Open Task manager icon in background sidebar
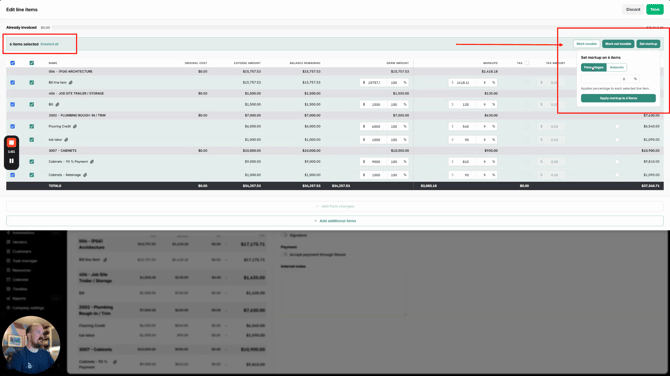This screenshot has height=376, width=670. click(x=8, y=261)
